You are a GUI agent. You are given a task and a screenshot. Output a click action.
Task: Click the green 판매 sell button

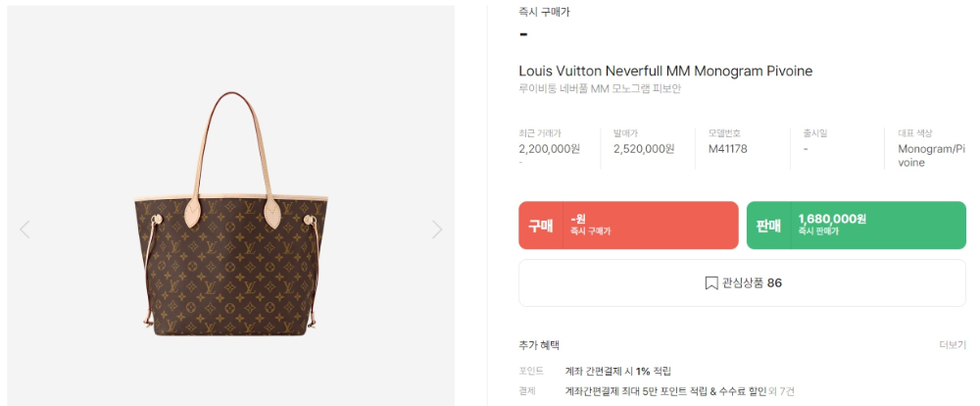point(857,226)
